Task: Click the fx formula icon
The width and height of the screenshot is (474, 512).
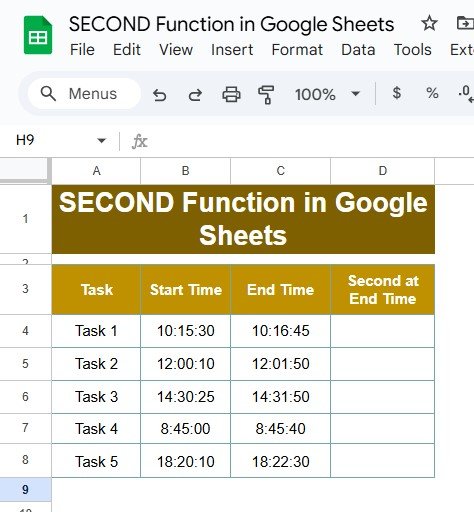Action: [140, 141]
